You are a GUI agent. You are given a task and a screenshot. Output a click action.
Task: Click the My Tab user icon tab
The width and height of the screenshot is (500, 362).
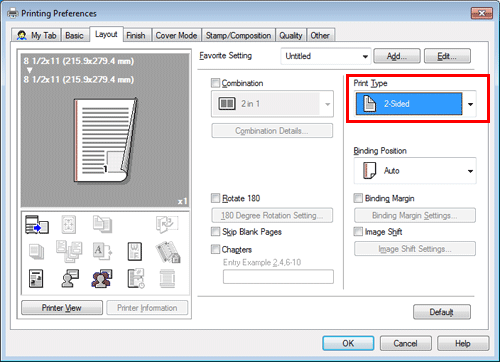[x=36, y=35]
